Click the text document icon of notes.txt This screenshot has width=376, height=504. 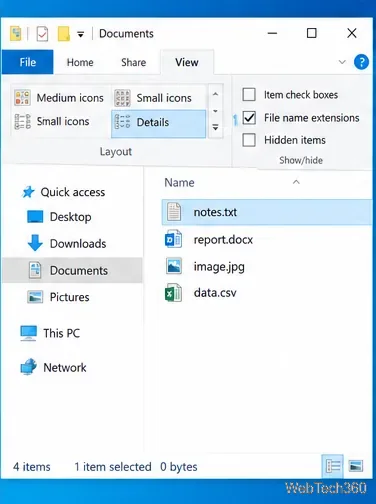pyautogui.click(x=174, y=212)
